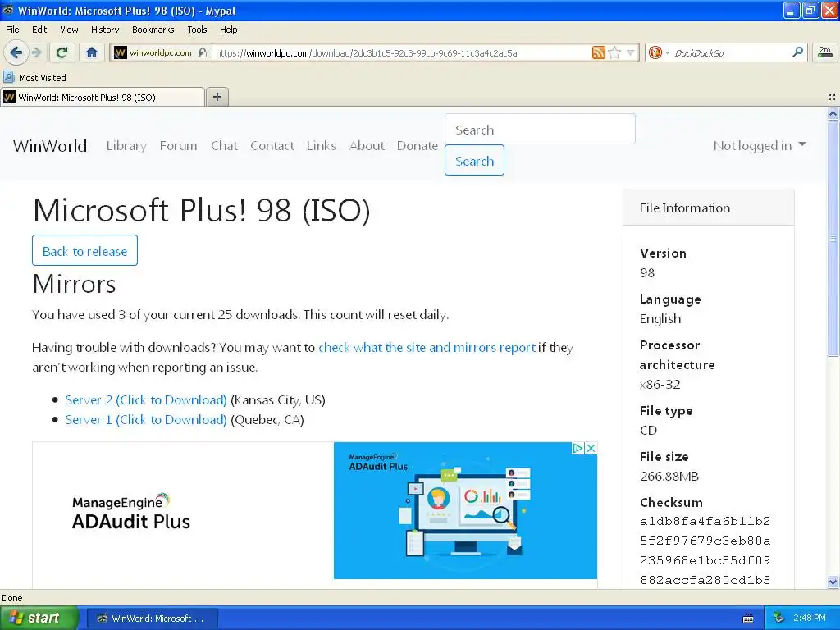Open the URL history dropdown arrow
840x630 pixels.
pyautogui.click(x=631, y=52)
